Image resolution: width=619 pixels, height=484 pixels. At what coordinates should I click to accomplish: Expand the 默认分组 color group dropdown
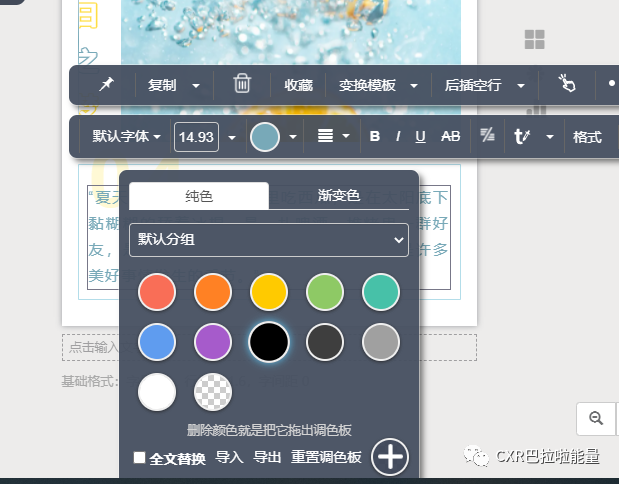[269, 240]
